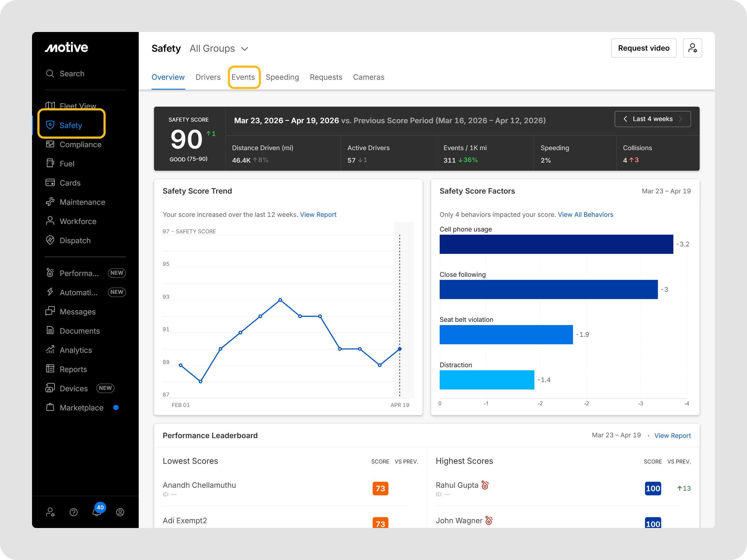This screenshot has width=747, height=560.
Task: Open the Last 4 weeks period selector
Action: [x=652, y=119]
